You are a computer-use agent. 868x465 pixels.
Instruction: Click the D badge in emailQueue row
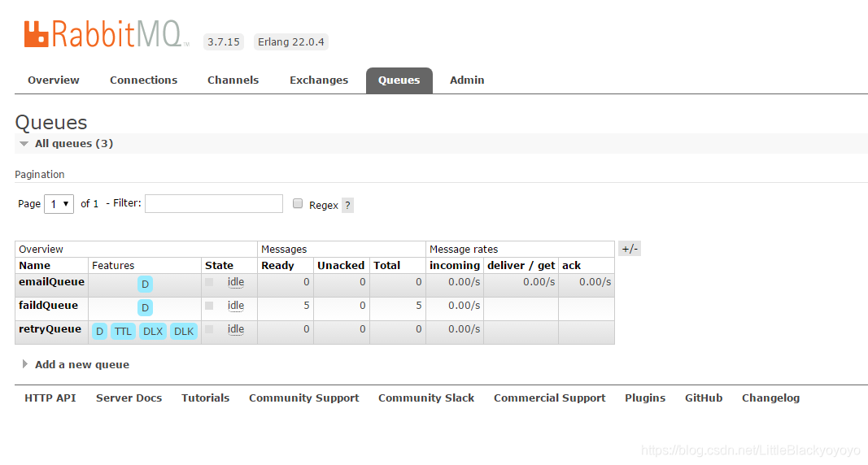tap(145, 285)
